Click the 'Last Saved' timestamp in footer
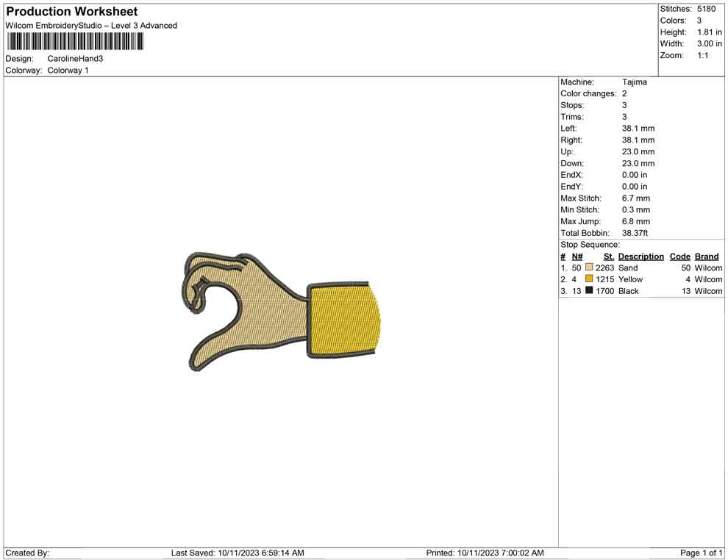Viewport: 728px width, 560px height. click(238, 553)
